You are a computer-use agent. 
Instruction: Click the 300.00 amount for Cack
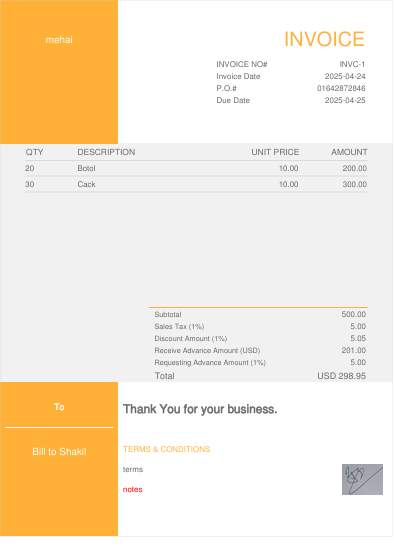pos(354,184)
